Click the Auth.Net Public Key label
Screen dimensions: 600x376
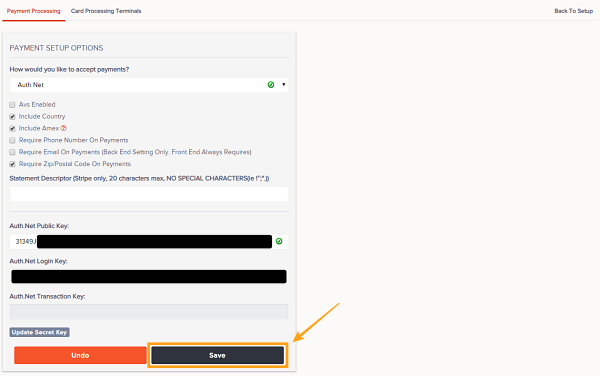39,226
